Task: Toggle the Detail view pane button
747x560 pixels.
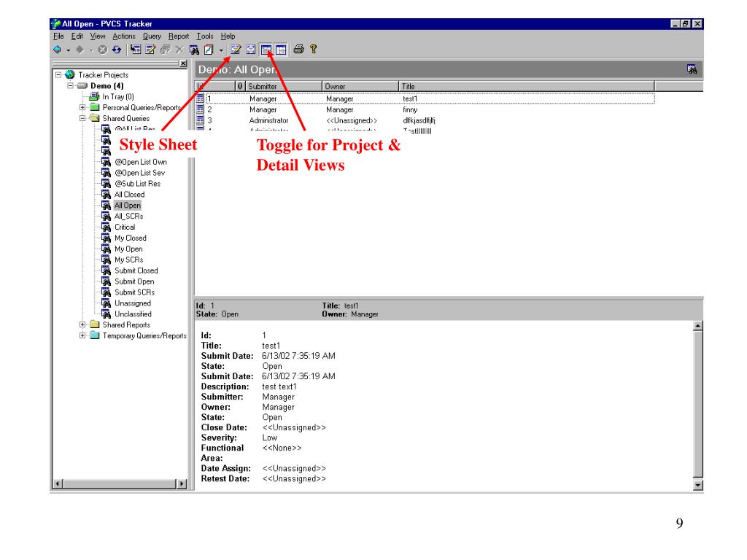Action: [x=281, y=50]
